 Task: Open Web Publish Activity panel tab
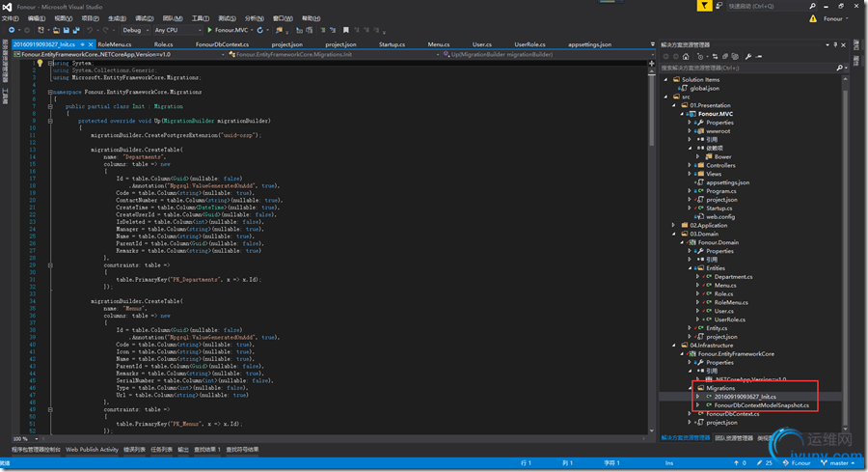[x=92, y=450]
